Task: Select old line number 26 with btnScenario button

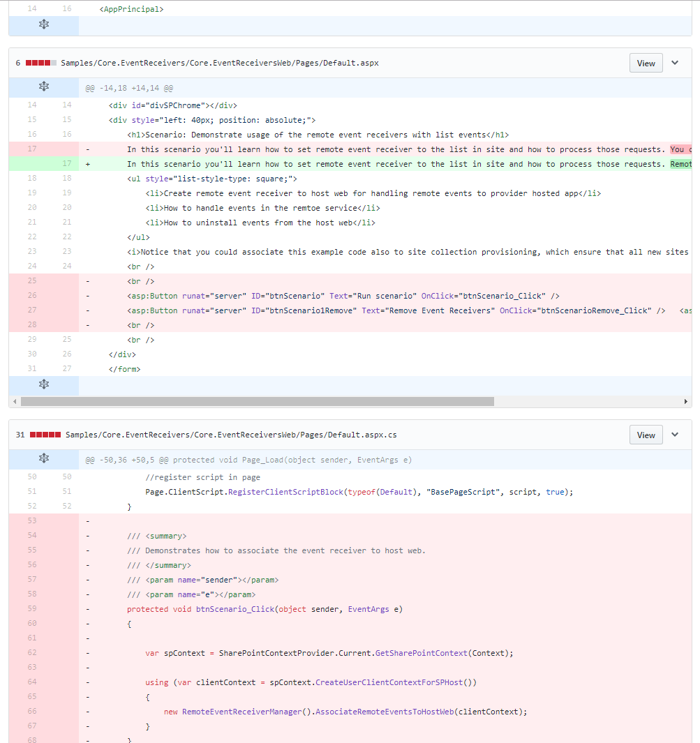Action: [x=31, y=295]
